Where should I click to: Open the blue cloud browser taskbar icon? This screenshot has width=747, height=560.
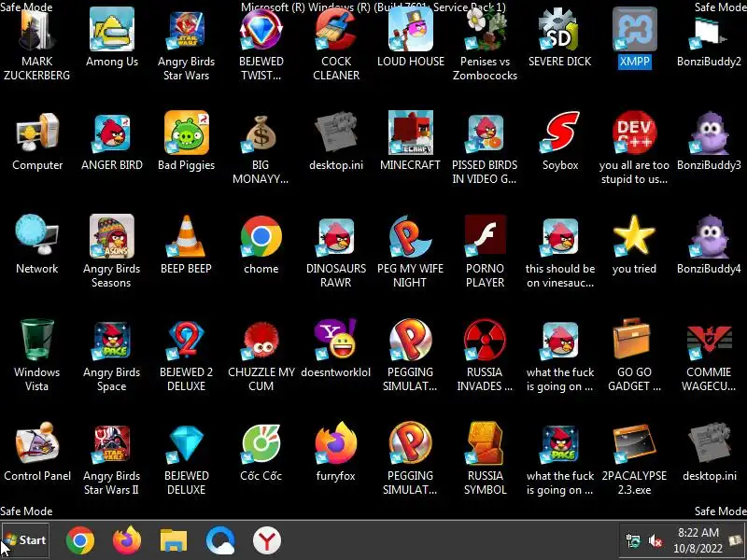pyautogui.click(x=220, y=540)
